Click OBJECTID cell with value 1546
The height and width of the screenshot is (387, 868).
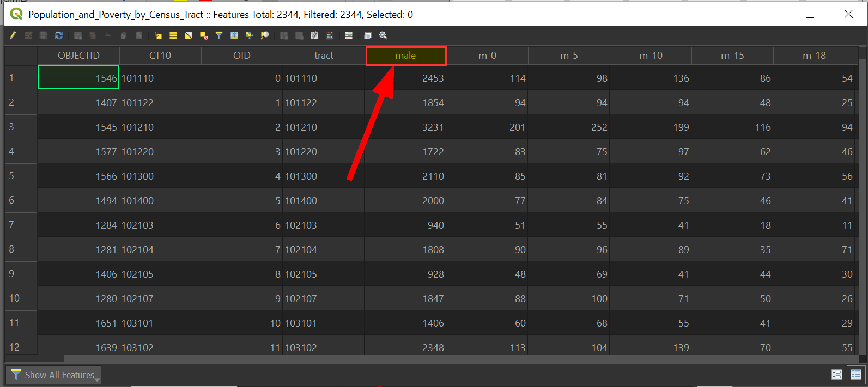click(78, 78)
